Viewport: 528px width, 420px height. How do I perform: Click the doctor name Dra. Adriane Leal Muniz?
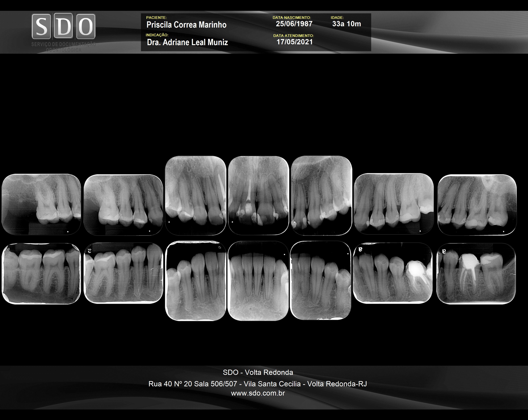click(x=187, y=42)
